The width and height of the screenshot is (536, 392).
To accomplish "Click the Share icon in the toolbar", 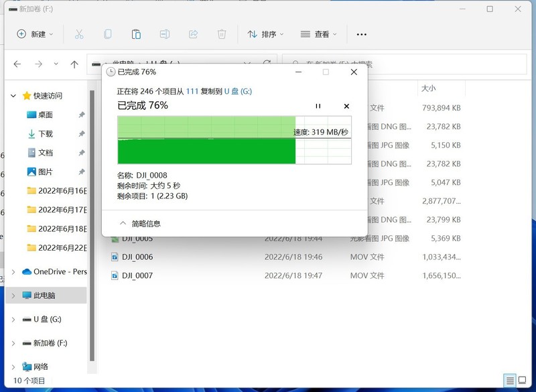I will [x=193, y=34].
